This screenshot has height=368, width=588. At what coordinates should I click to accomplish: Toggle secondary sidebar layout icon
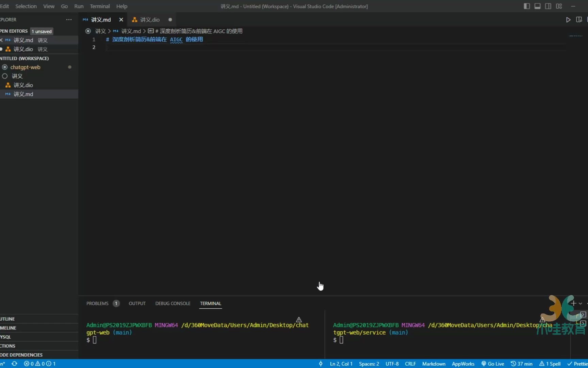click(548, 6)
